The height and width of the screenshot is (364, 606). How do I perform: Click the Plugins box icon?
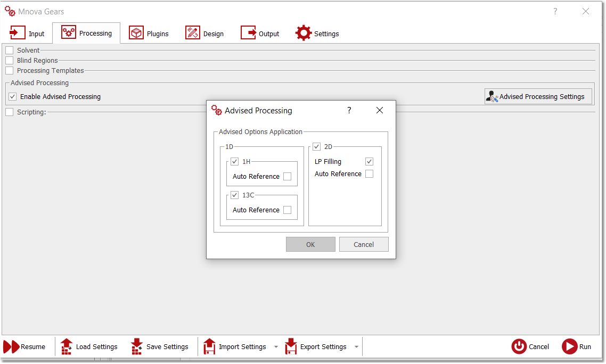coord(136,33)
